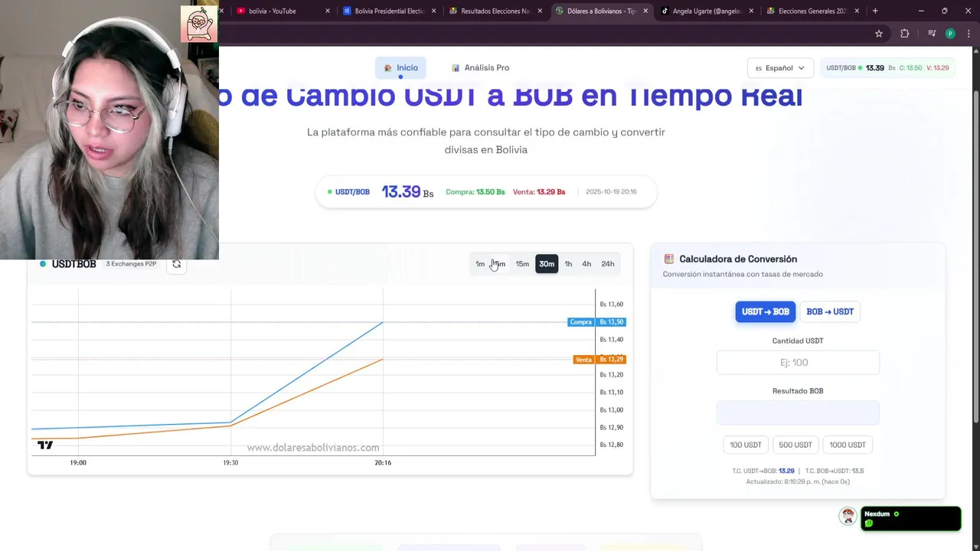Image resolution: width=980 pixels, height=551 pixels.
Task: Select BOB → USDT conversion mode
Action: click(830, 311)
